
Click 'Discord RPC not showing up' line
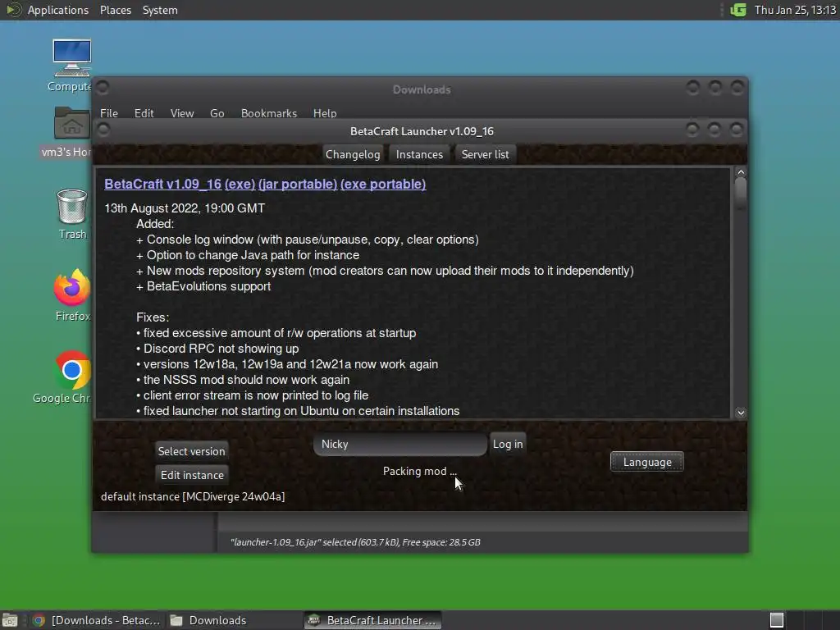click(x=217, y=348)
